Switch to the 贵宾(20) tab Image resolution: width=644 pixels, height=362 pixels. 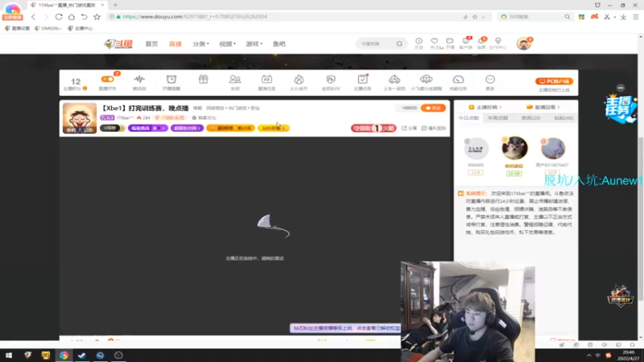click(530, 118)
